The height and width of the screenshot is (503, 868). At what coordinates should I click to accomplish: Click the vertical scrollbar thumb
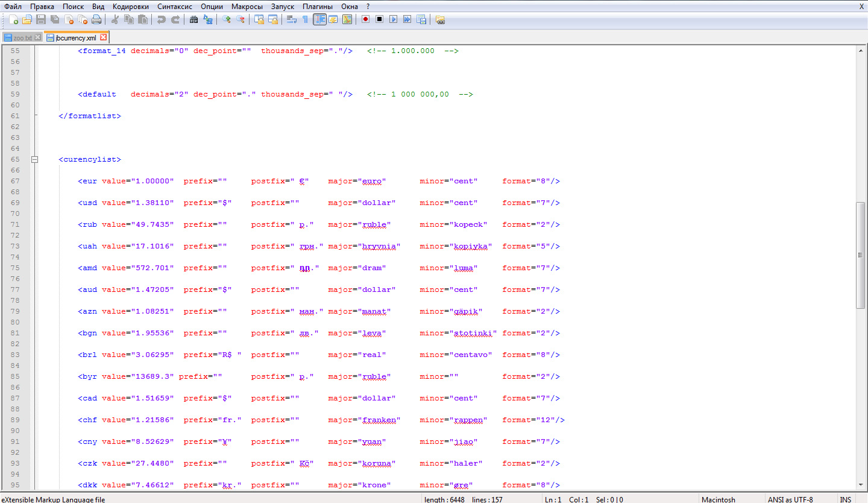[x=861, y=255]
